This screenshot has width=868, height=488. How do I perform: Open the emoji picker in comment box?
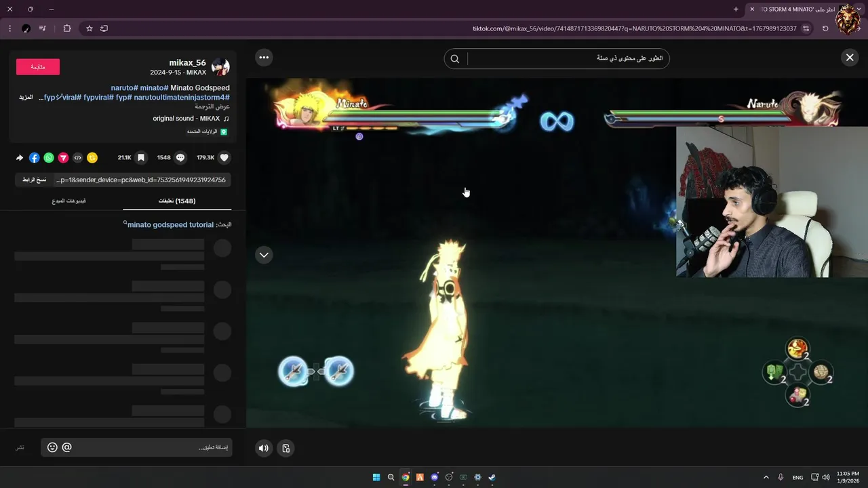coord(52,447)
